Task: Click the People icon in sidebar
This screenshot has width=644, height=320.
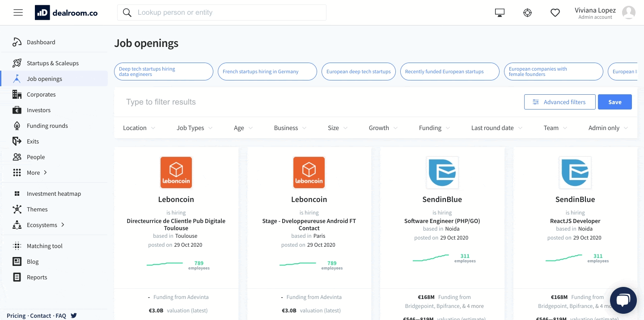Action: (x=17, y=157)
